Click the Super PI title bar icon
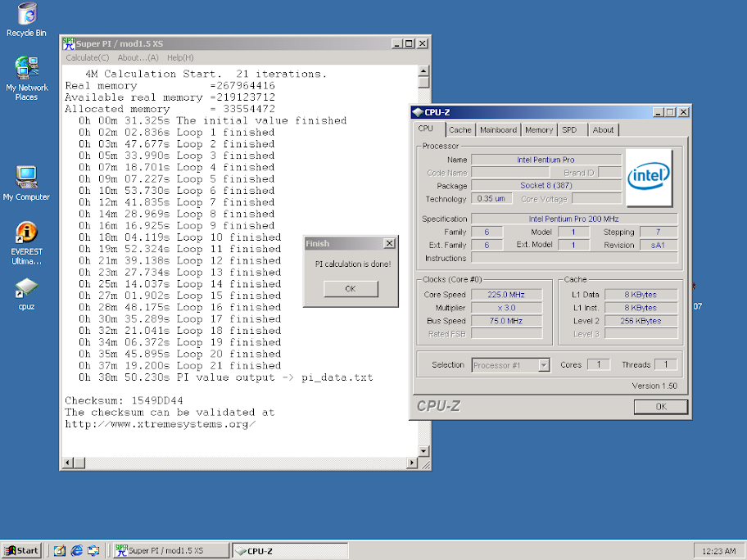Image resolution: width=747 pixels, height=560 pixels. [x=69, y=43]
